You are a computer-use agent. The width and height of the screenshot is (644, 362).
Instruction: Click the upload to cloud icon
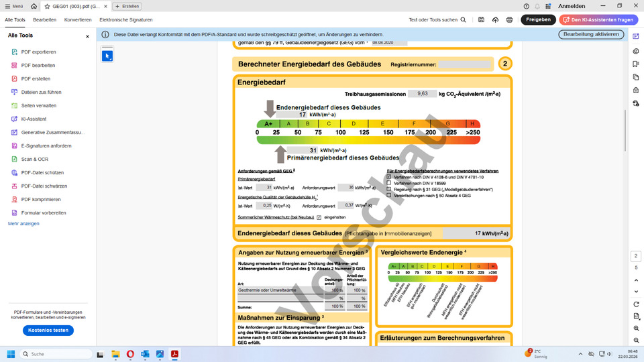click(x=495, y=20)
